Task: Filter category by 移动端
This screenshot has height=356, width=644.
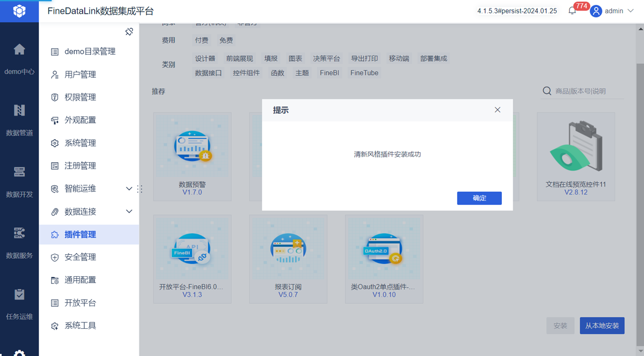Action: click(x=399, y=58)
